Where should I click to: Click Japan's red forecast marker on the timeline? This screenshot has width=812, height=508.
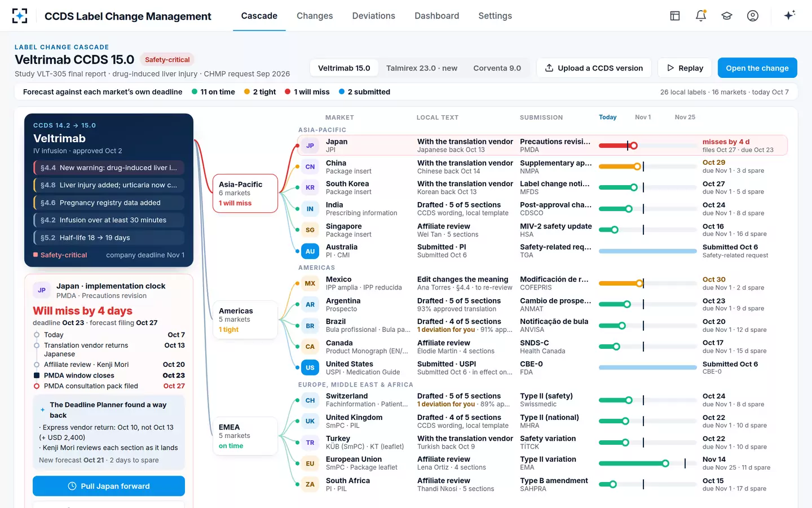pos(634,146)
